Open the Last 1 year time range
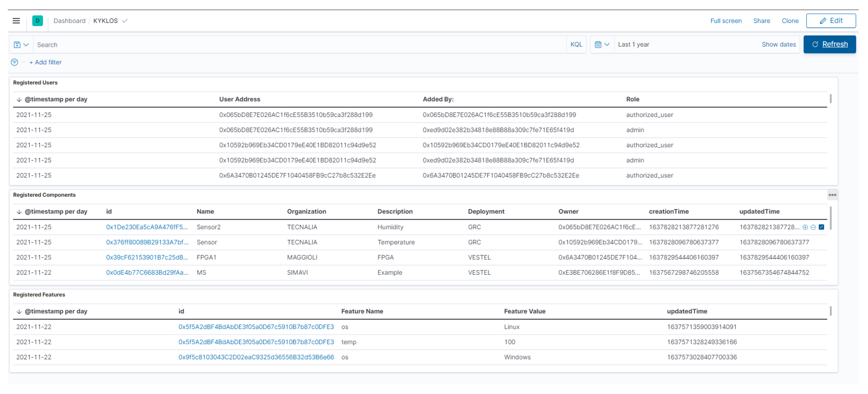Image resolution: width=868 pixels, height=394 pixels. (633, 45)
